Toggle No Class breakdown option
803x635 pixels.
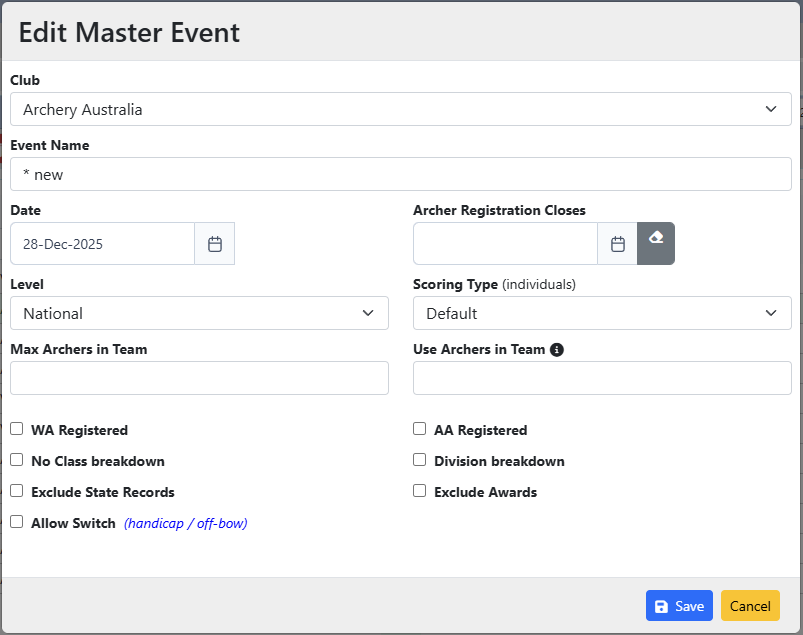17,460
